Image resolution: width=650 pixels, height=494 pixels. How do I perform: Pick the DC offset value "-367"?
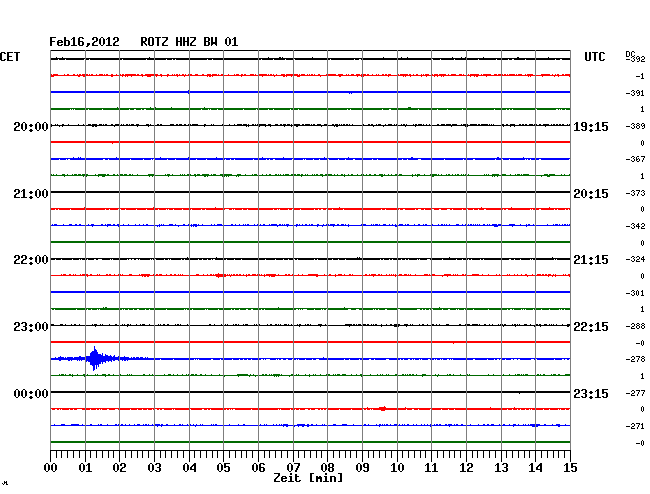[x=635, y=159]
